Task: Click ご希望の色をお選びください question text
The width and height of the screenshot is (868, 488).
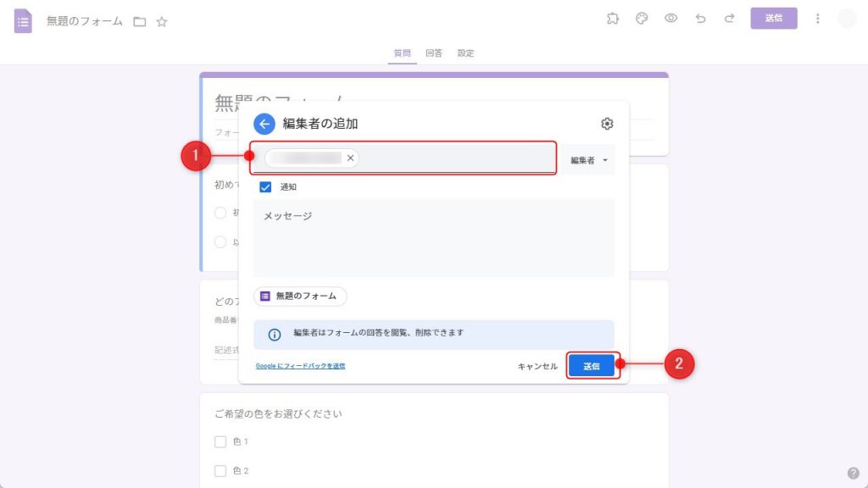Action: click(x=278, y=413)
